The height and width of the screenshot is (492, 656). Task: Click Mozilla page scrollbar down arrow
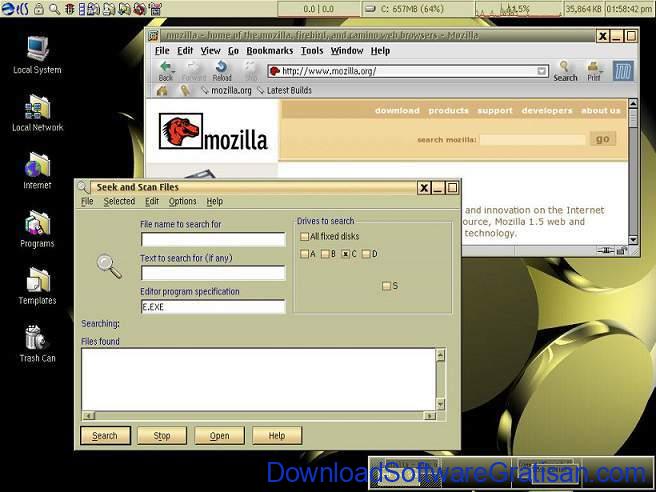[x=633, y=240]
